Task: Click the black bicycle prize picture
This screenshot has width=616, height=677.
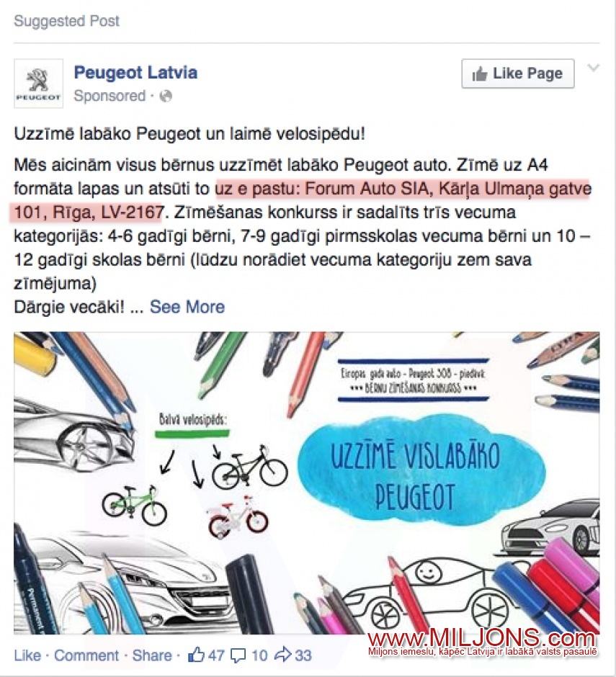Action: (250, 467)
